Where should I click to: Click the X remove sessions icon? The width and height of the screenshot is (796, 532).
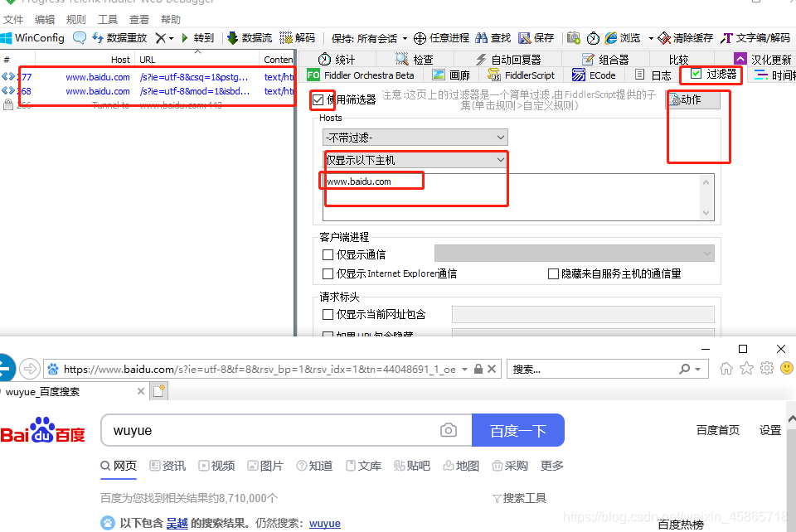160,38
